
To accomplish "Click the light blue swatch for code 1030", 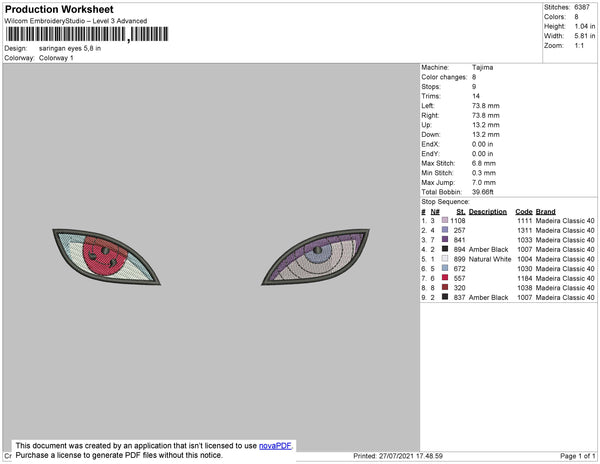I will point(445,268).
